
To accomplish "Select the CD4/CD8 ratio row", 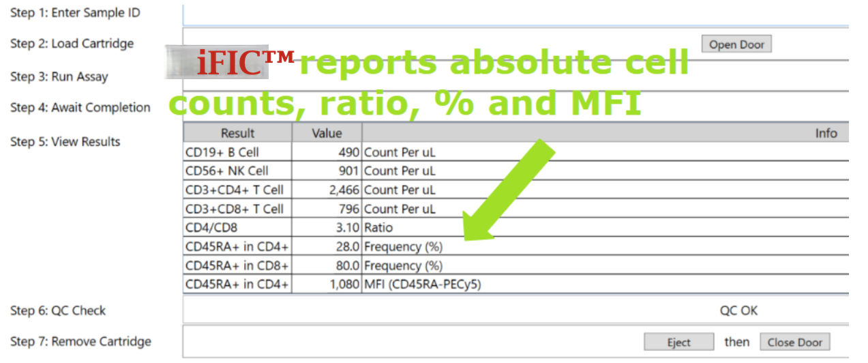I will (516, 227).
